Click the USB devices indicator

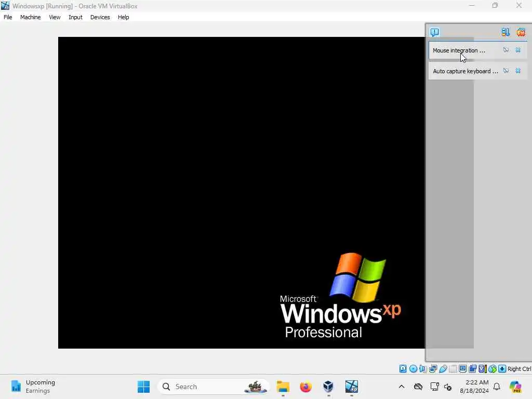[443, 369]
